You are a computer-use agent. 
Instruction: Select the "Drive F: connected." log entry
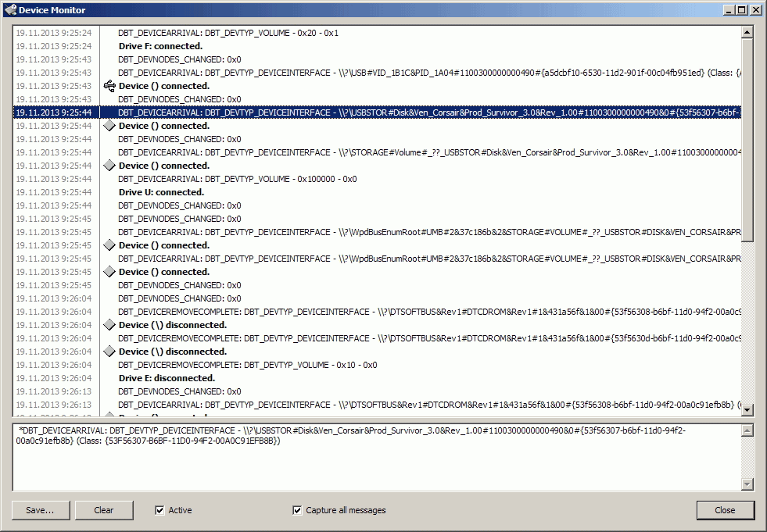click(161, 46)
